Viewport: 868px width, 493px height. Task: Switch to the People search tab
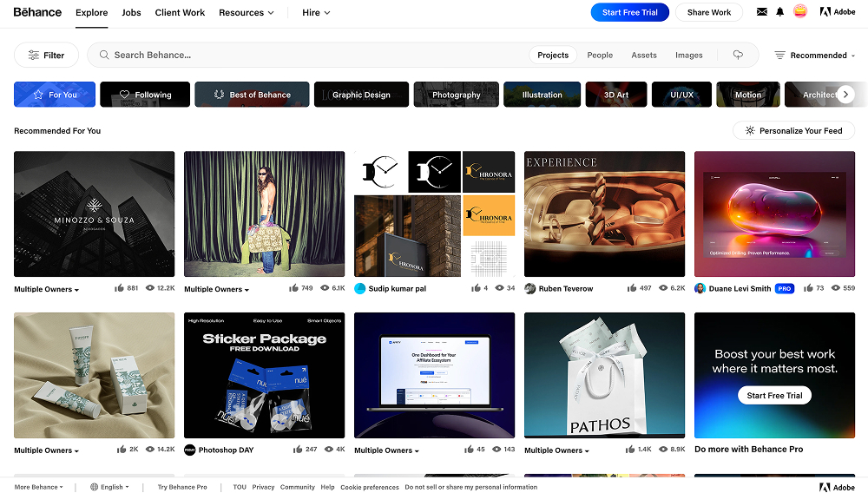click(600, 55)
